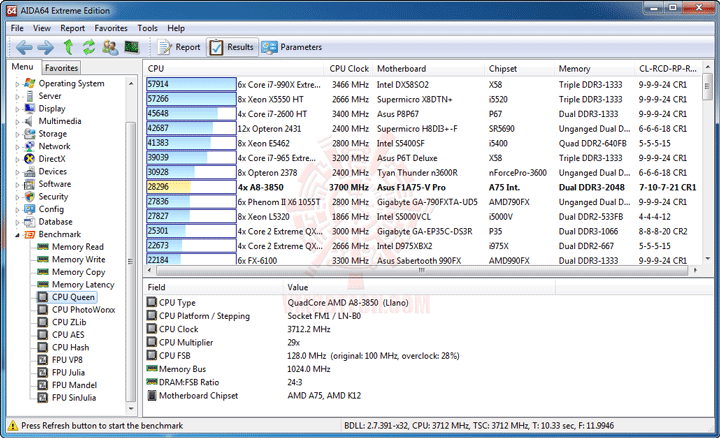Open the Help menu
This screenshot has height=438, width=720.
(x=176, y=28)
